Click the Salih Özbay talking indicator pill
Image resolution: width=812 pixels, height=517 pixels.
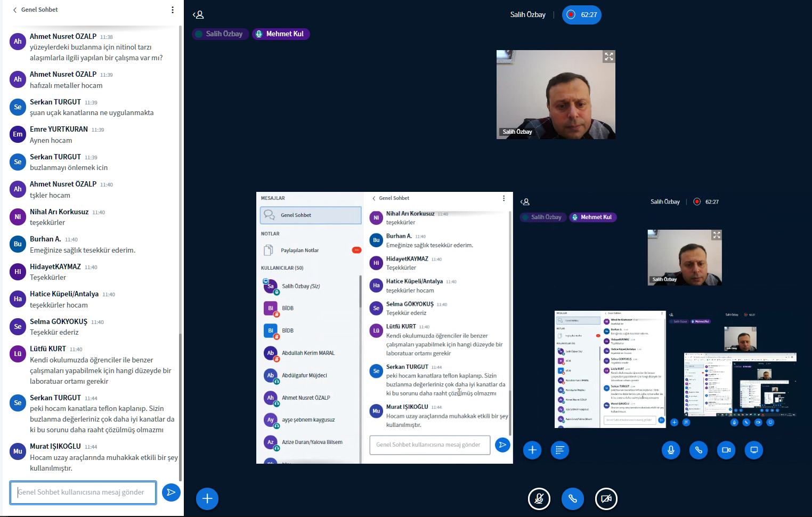[220, 34]
